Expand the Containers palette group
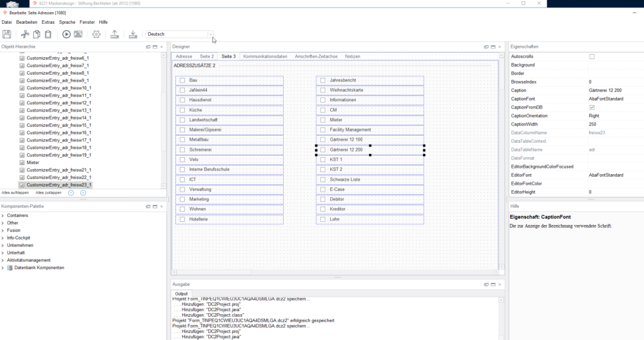This screenshot has width=644, height=340. point(3,216)
